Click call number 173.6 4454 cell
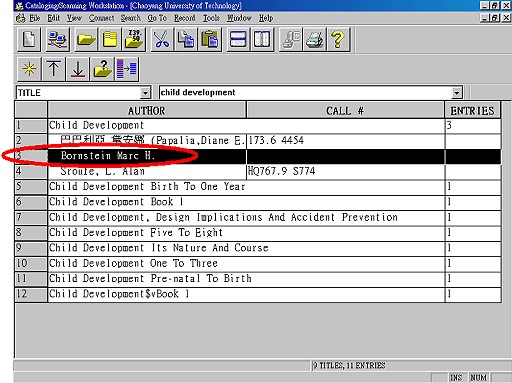Screen dimensions: 512x383 point(345,141)
